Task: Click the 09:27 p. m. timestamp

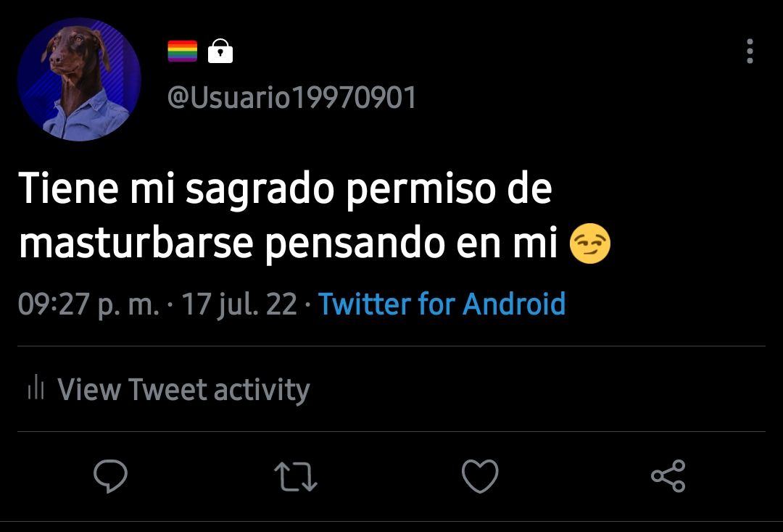Action: [89, 304]
